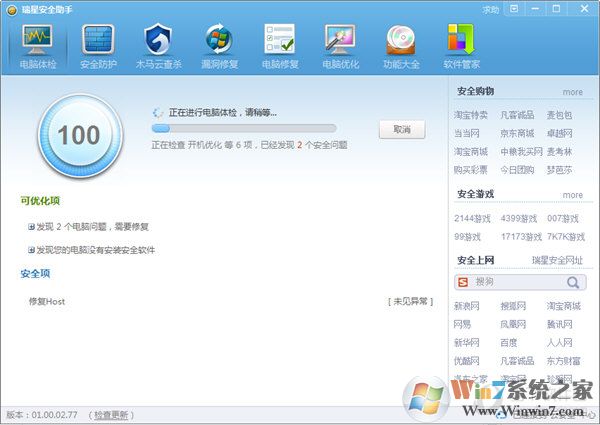Open 木马云查杀 trojan scan shield icon
This screenshot has height=425, width=600.
[x=159, y=46]
